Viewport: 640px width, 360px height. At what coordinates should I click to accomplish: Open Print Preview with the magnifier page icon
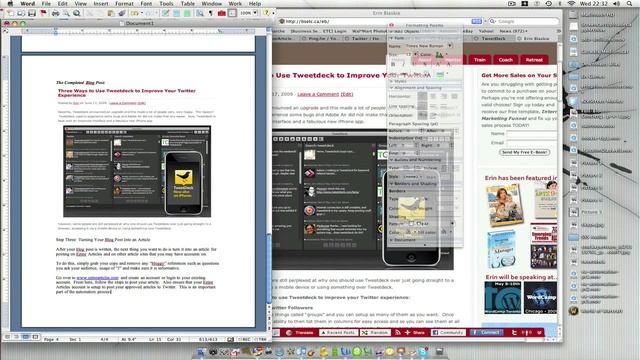(x=66, y=13)
